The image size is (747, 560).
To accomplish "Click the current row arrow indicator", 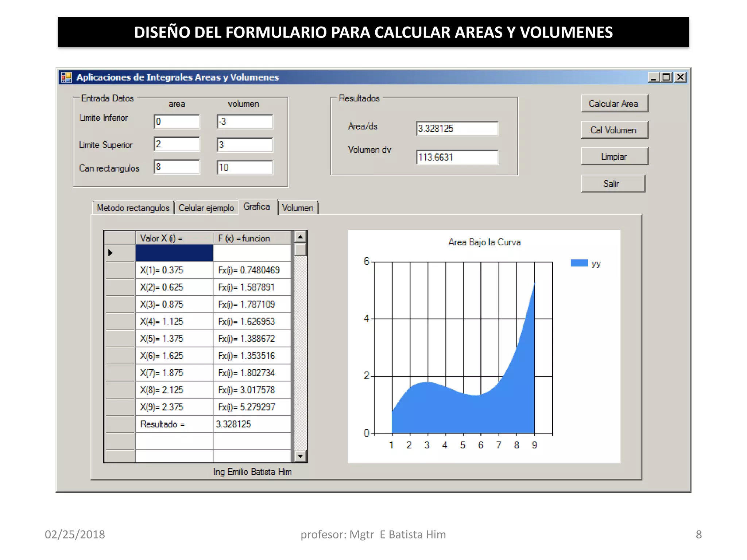I will pos(110,253).
